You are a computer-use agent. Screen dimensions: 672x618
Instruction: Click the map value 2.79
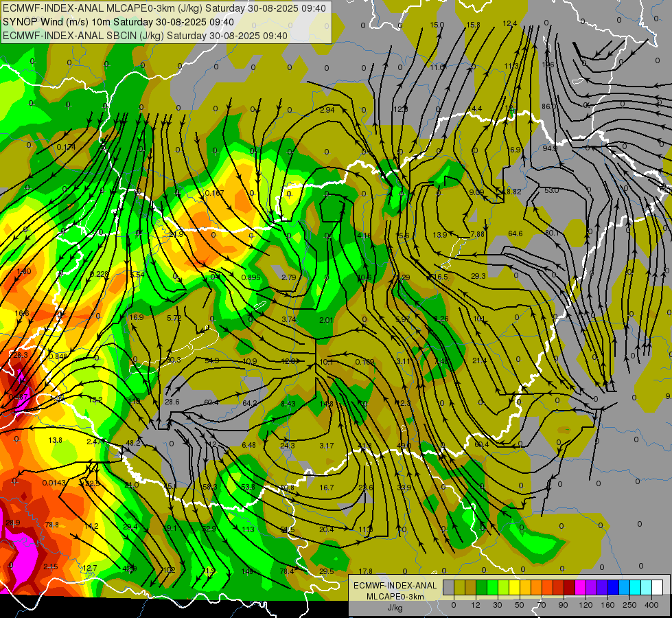[x=289, y=277]
